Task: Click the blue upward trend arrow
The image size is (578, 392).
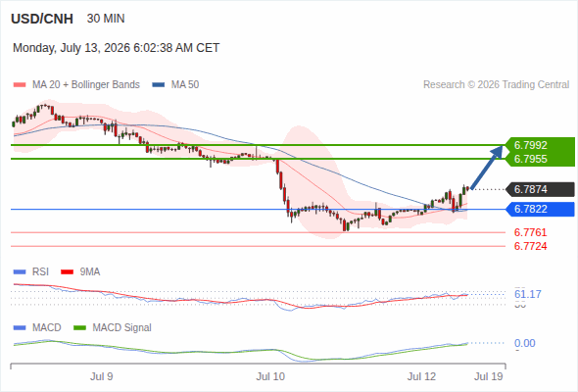Action: (487, 167)
